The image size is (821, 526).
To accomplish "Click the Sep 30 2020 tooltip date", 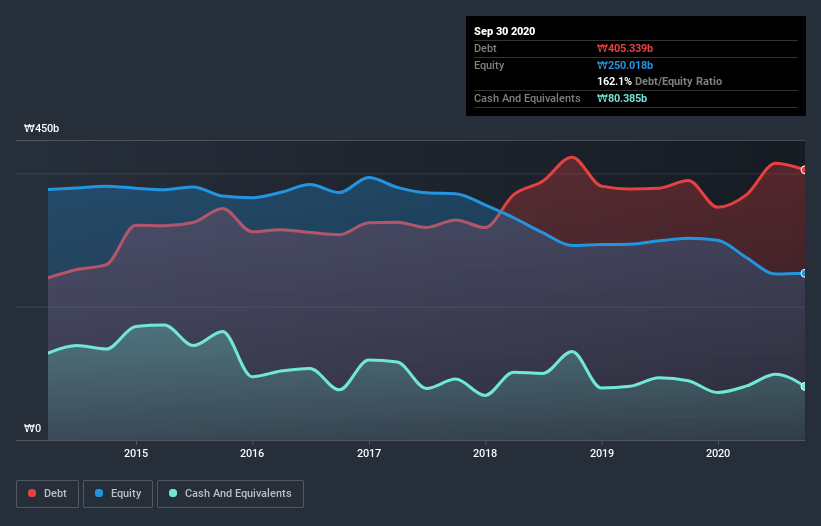I will click(504, 31).
